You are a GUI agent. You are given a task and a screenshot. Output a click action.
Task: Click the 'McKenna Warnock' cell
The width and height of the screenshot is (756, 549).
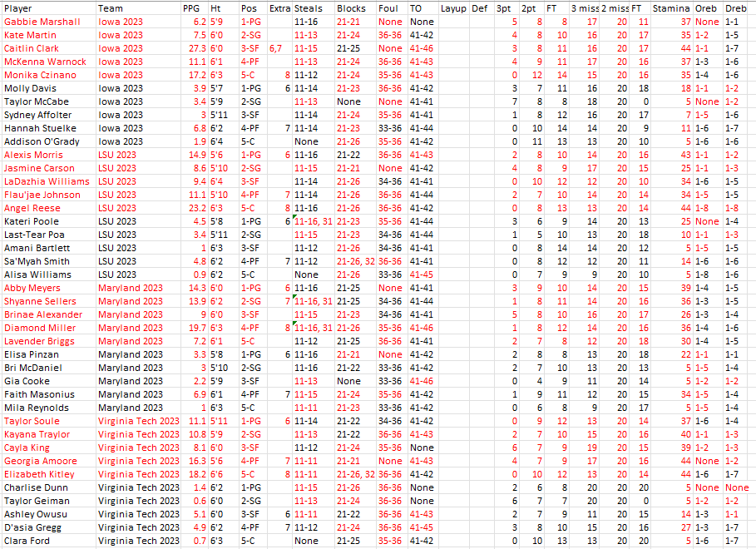(48, 62)
